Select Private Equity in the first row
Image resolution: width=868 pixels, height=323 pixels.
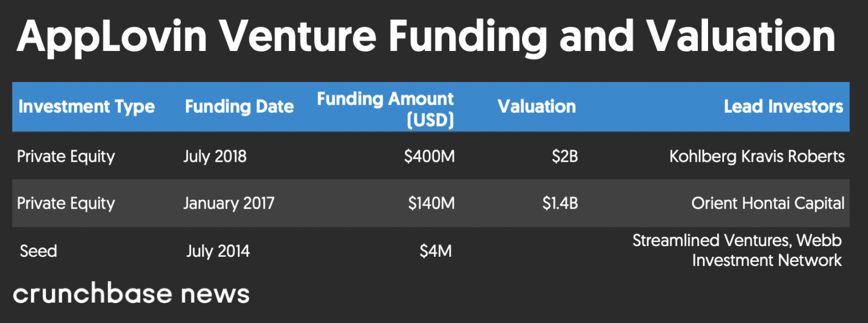coord(66,157)
